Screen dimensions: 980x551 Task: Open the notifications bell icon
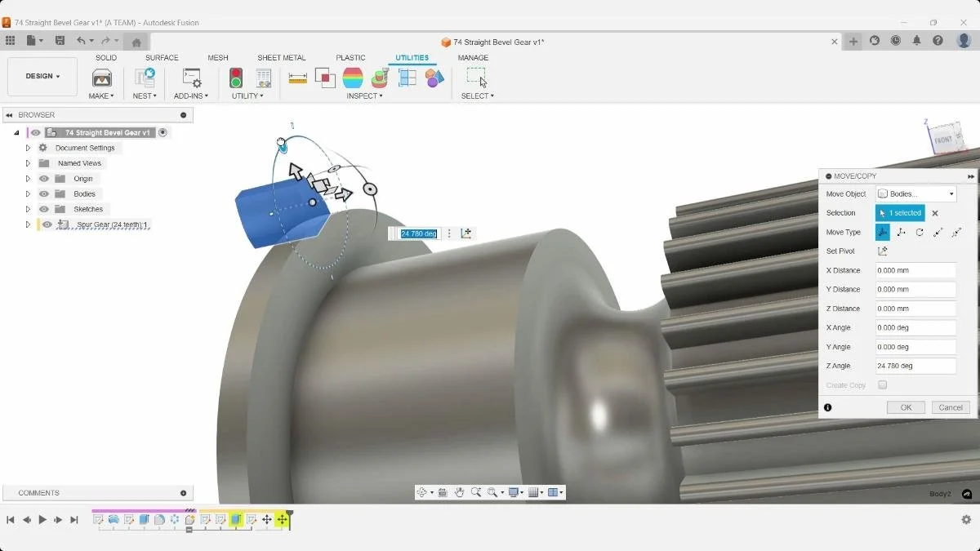(917, 40)
